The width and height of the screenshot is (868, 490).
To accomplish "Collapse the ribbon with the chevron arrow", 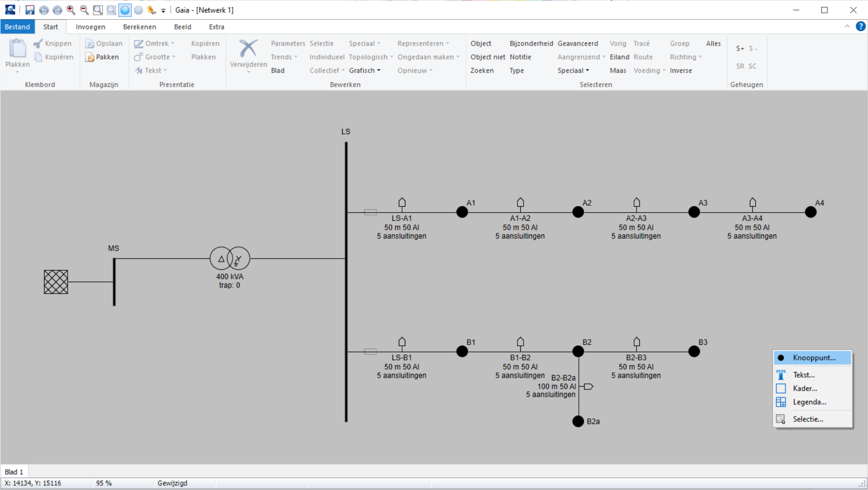I will (x=847, y=27).
